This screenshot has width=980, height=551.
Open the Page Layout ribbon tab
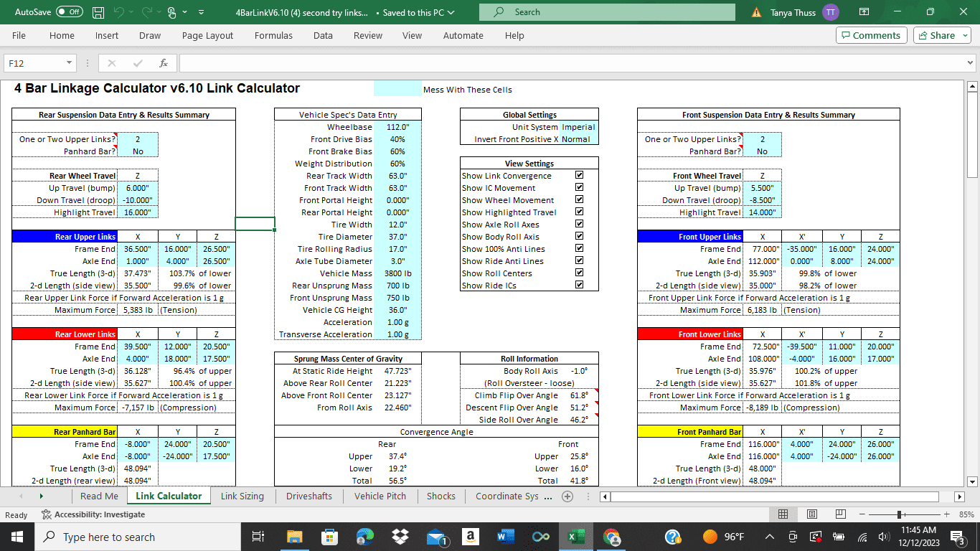tap(207, 35)
